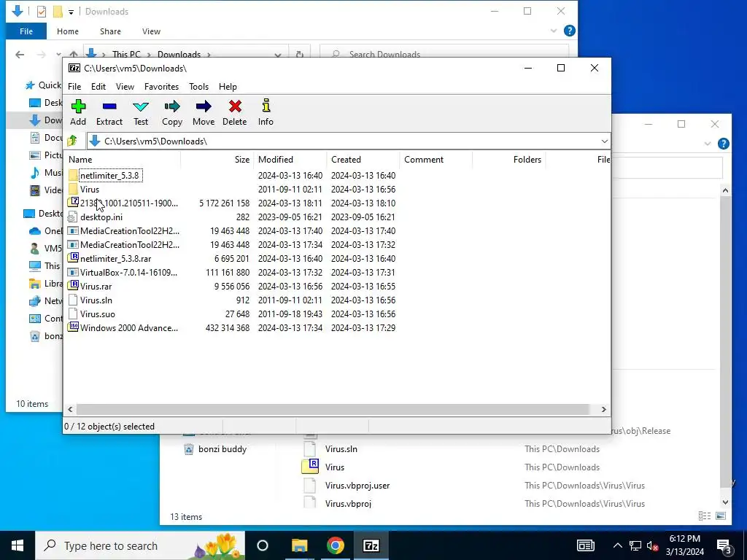Open the 7-Zip Edit menu
The image size is (747, 560).
[98, 87]
